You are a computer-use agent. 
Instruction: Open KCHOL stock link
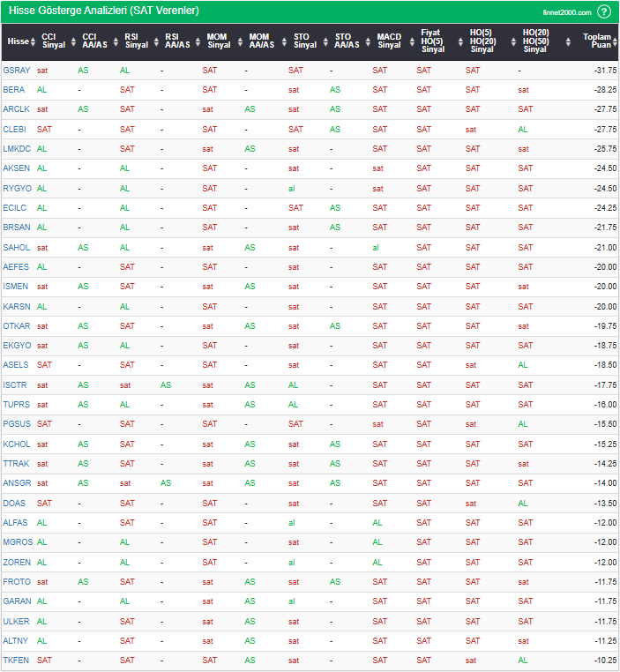(x=17, y=444)
